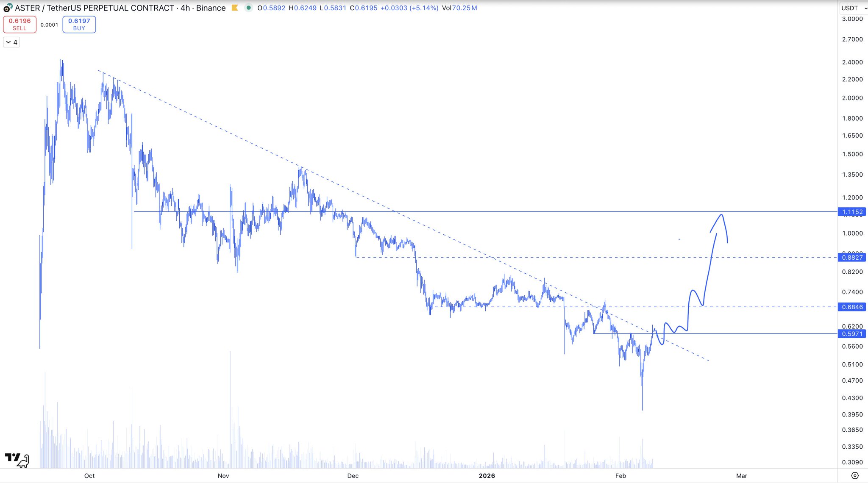The width and height of the screenshot is (868, 483).
Task: Click the 0.6196 SELL button
Action: [19, 24]
